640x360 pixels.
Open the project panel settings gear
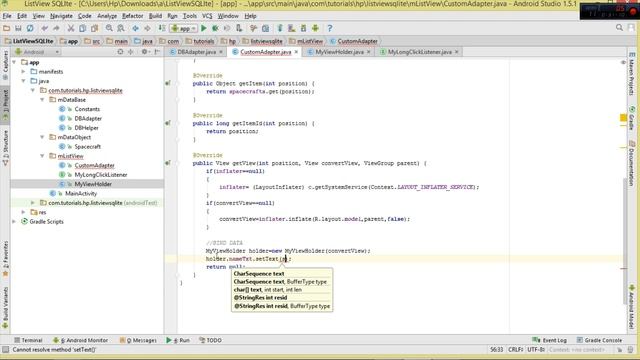point(144,52)
